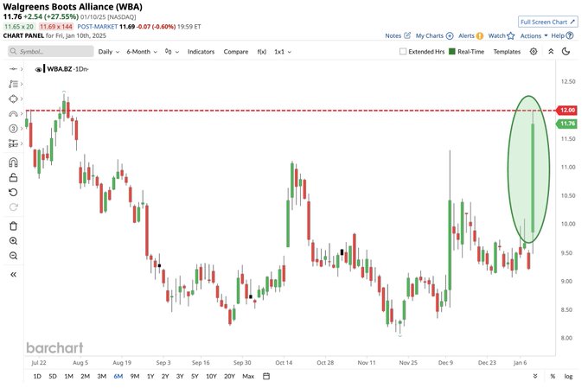This screenshot has height=388, width=588.
Task: Enable the Extended Hrs checkbox
Action: [403, 52]
